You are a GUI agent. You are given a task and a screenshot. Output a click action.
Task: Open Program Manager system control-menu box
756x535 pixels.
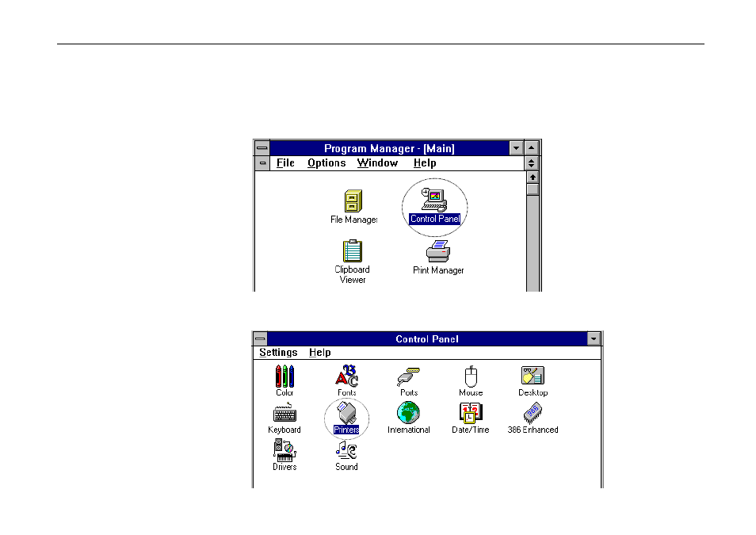(x=262, y=147)
